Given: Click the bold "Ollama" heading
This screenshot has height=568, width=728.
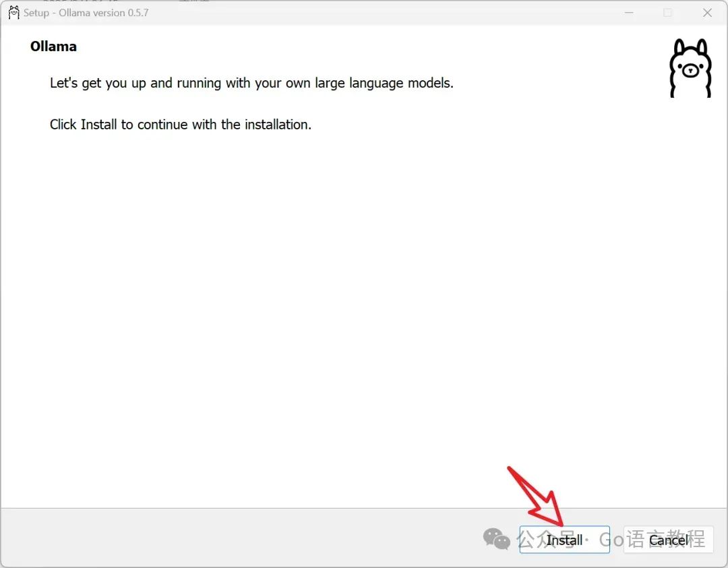Looking at the screenshot, I should pyautogui.click(x=53, y=46).
